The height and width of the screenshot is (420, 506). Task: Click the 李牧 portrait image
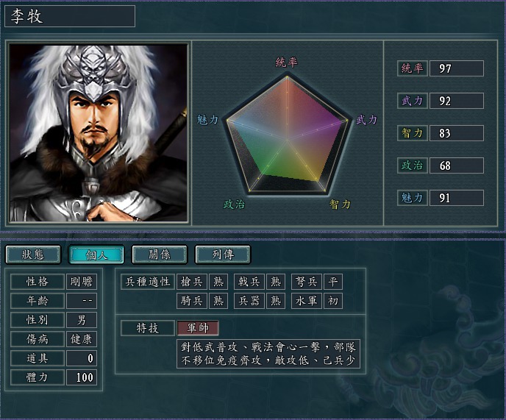point(98,132)
